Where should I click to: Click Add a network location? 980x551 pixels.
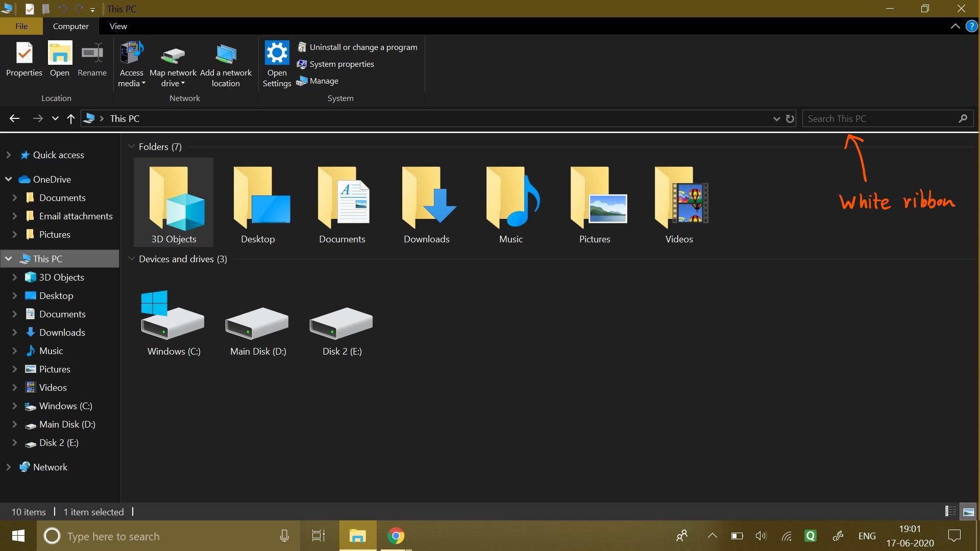[226, 64]
